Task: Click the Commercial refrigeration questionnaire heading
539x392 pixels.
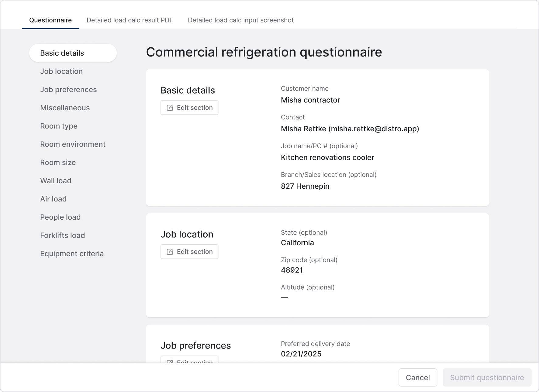Action: pos(264,52)
